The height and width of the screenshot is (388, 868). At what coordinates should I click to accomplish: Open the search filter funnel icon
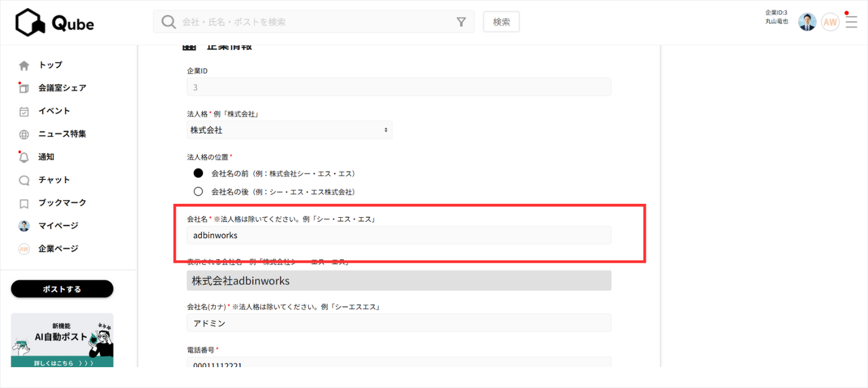[x=461, y=21]
